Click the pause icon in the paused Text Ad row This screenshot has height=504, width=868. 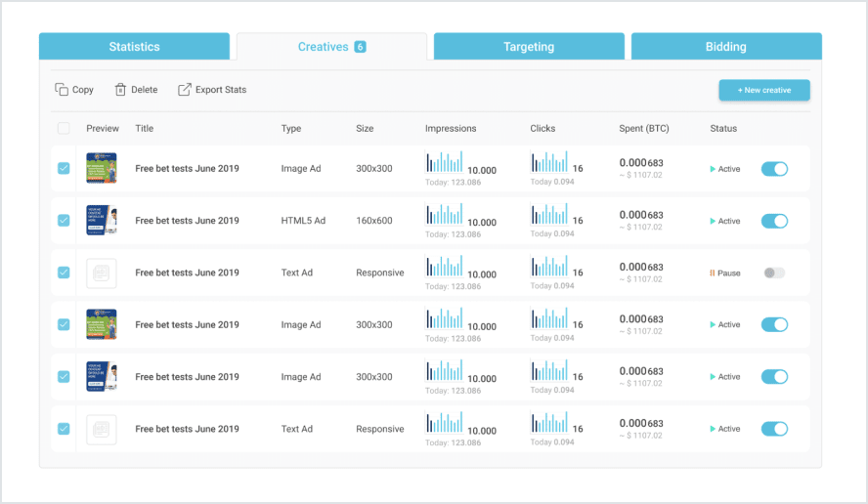(713, 273)
